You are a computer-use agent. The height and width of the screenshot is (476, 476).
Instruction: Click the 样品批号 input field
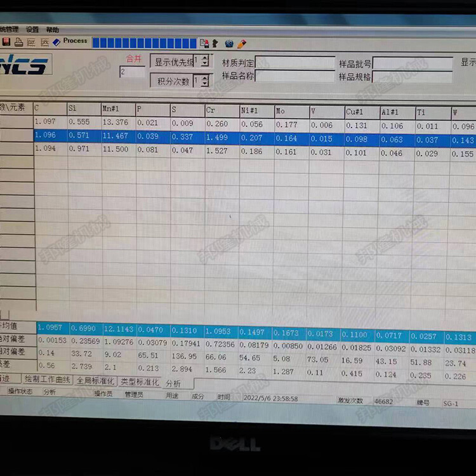pyautogui.click(x=413, y=63)
